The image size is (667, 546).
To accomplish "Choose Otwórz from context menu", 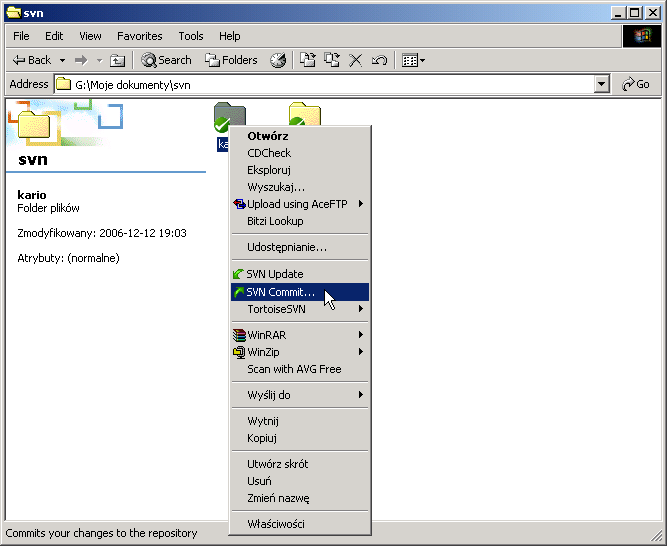I will 300,136.
